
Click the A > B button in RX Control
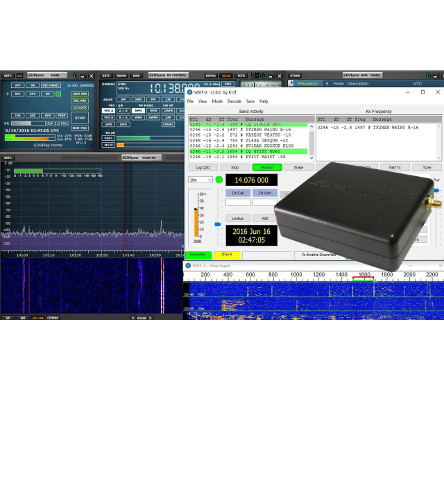point(123,110)
